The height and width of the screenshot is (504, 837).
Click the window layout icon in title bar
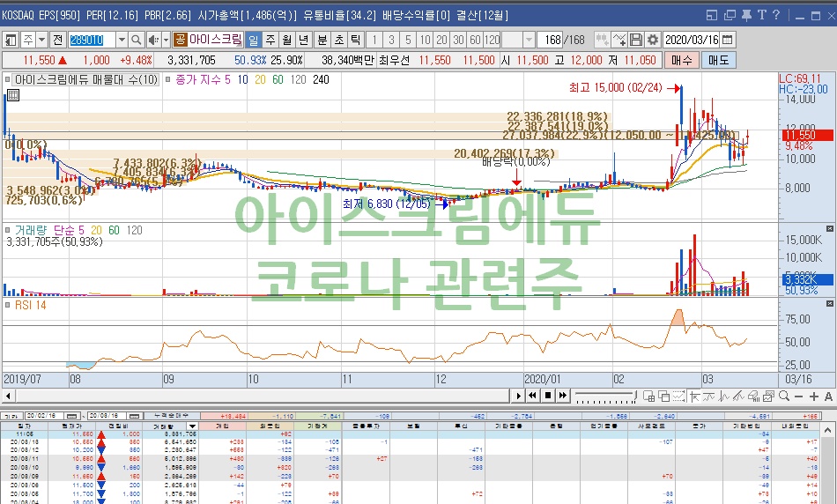712,16
